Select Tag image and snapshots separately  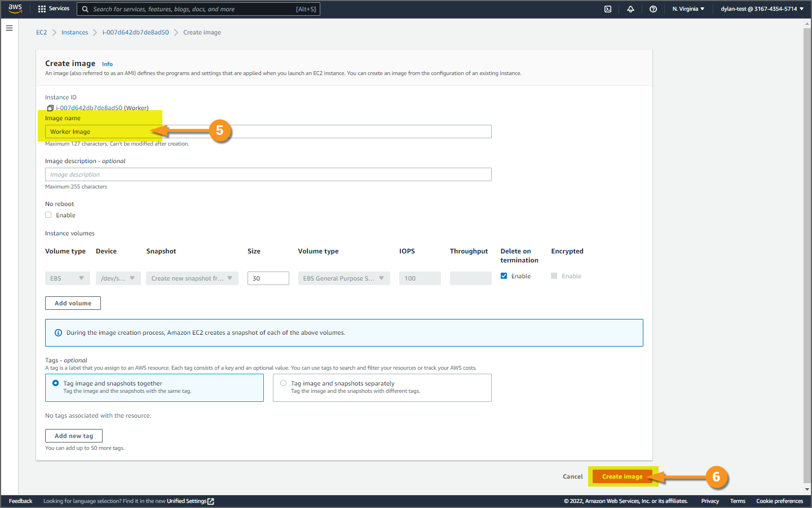pyautogui.click(x=284, y=383)
